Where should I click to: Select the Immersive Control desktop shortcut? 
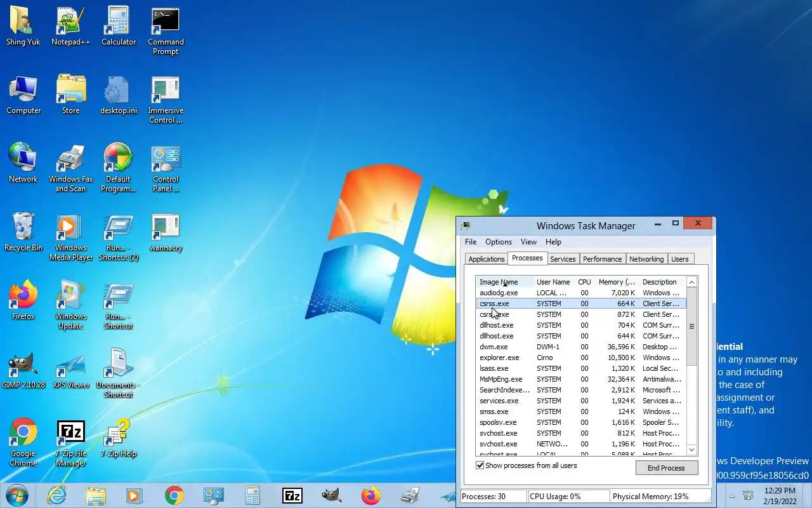pyautogui.click(x=166, y=100)
